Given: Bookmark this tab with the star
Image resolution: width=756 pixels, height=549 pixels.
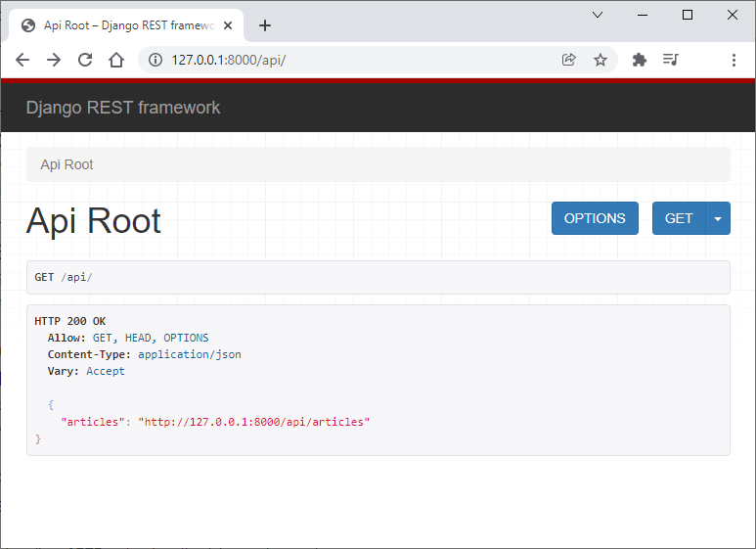Looking at the screenshot, I should click(600, 60).
